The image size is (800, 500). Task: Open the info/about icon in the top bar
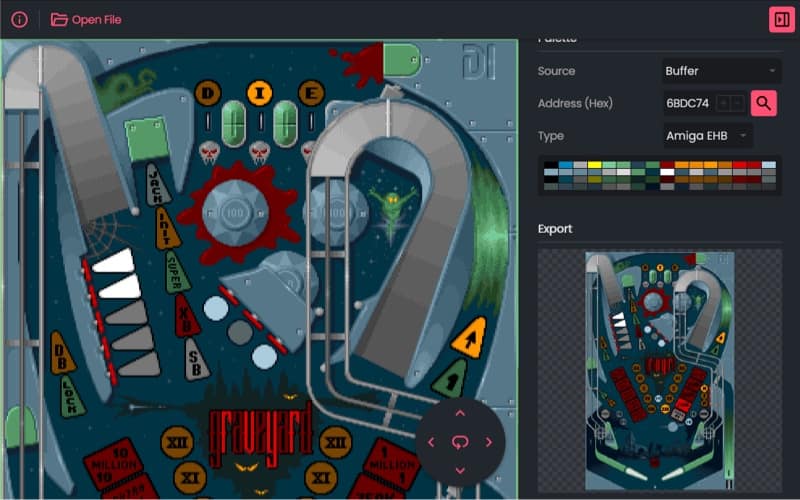[19, 20]
